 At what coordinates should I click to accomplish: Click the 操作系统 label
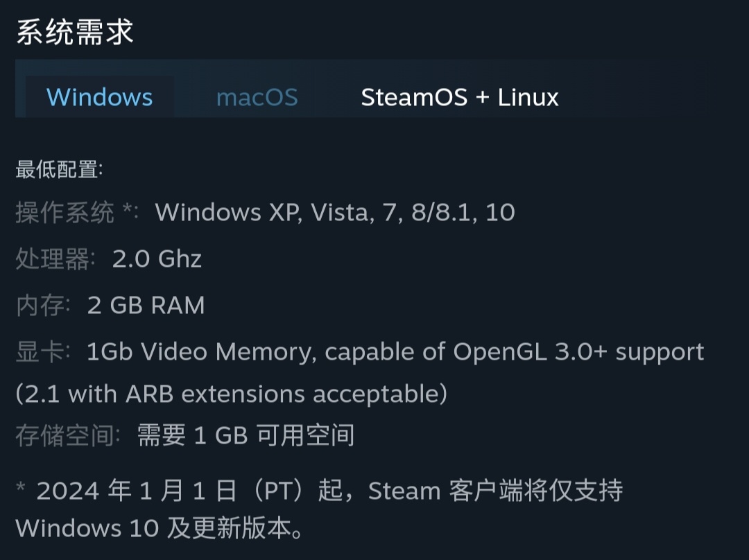64,212
